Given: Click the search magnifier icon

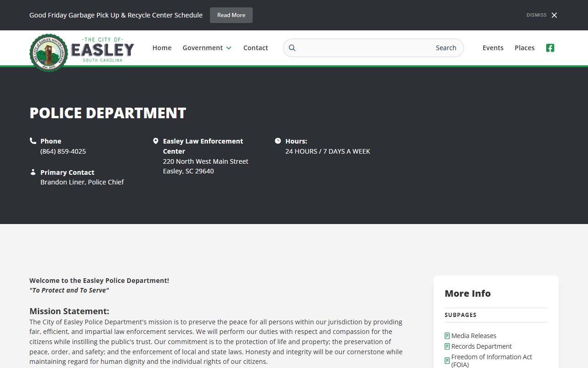Looking at the screenshot, I should (292, 48).
